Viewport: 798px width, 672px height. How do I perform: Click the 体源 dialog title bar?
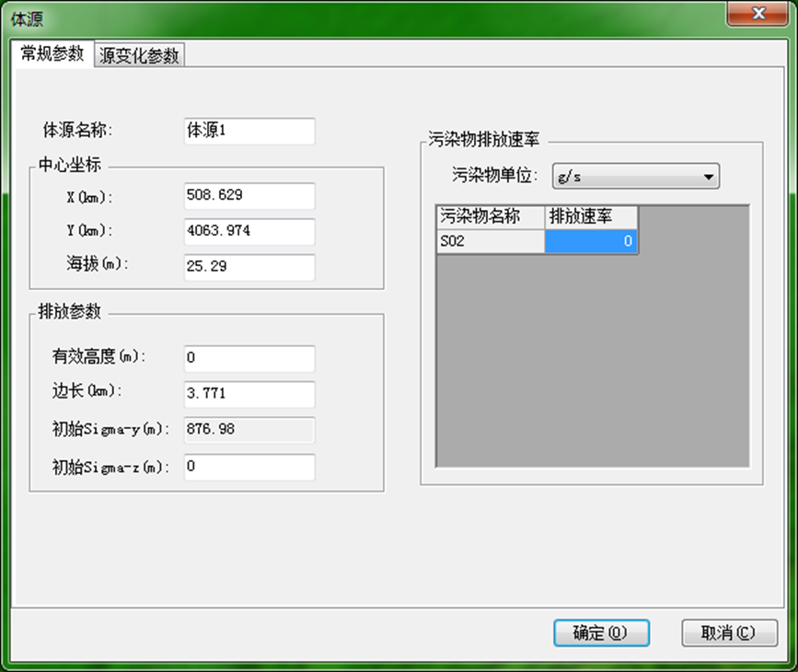click(368, 17)
